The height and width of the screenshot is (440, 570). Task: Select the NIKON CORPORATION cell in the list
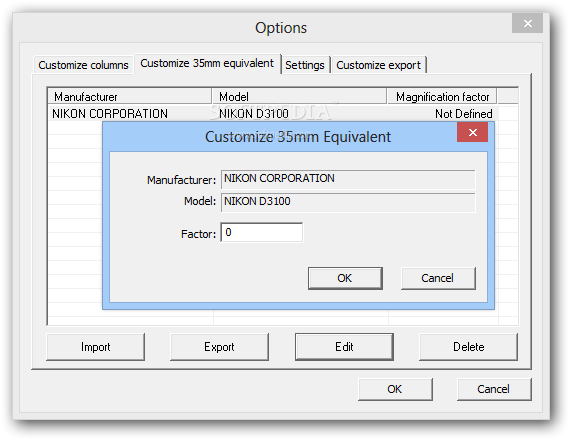pyautogui.click(x=110, y=114)
